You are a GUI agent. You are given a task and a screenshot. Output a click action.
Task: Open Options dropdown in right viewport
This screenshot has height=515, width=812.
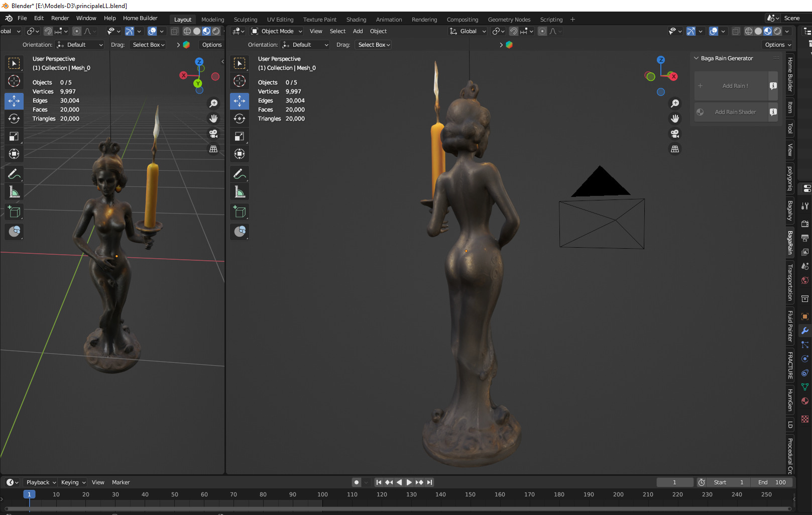(x=778, y=45)
